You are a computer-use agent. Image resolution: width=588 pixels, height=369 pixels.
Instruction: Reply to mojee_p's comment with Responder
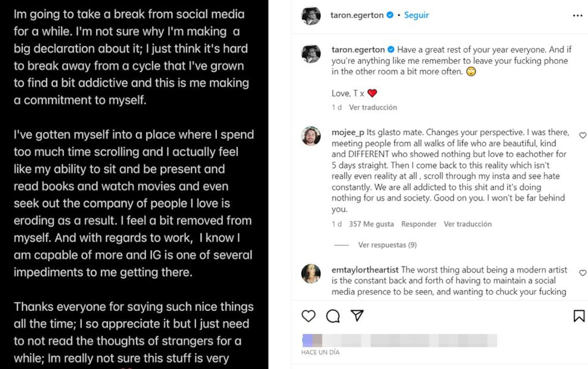click(419, 224)
